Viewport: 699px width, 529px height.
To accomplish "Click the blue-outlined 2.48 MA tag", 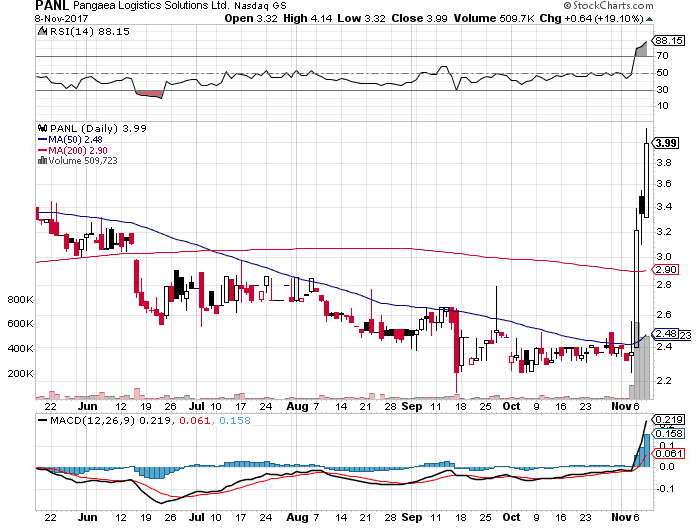I will pyautogui.click(x=666, y=334).
